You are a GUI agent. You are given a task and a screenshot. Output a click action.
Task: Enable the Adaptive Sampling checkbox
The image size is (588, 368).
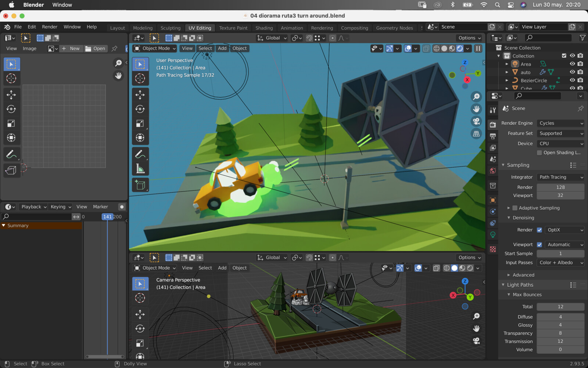[515, 208]
